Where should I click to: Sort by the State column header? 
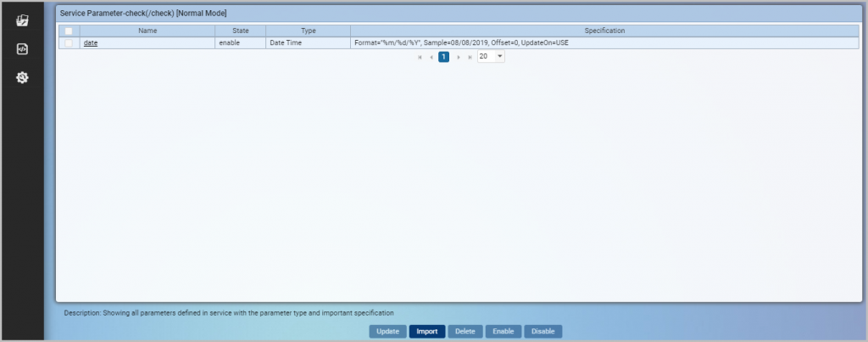(240, 31)
